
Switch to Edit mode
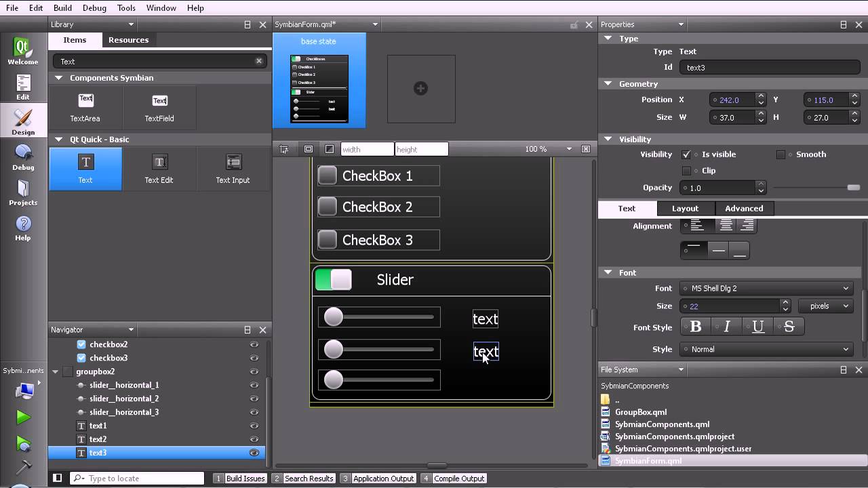tap(22, 87)
